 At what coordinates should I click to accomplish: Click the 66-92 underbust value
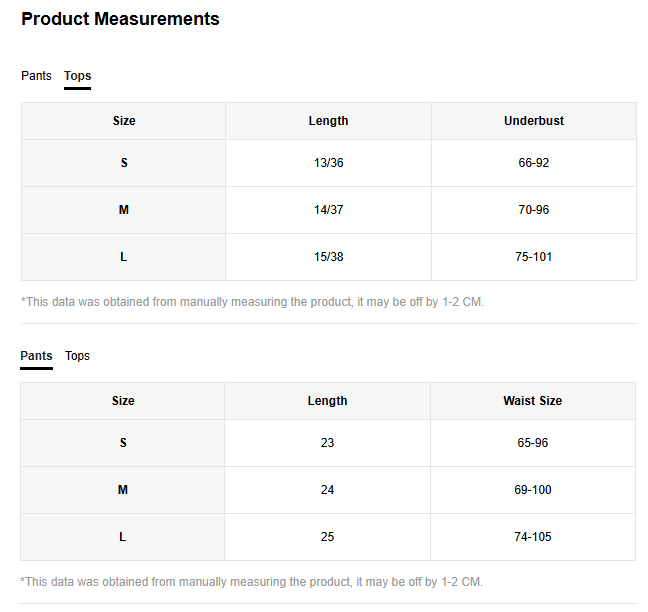(x=533, y=163)
